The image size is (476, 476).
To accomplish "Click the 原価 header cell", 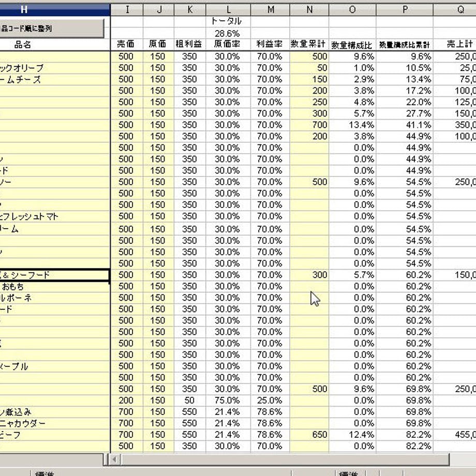I will point(159,44).
